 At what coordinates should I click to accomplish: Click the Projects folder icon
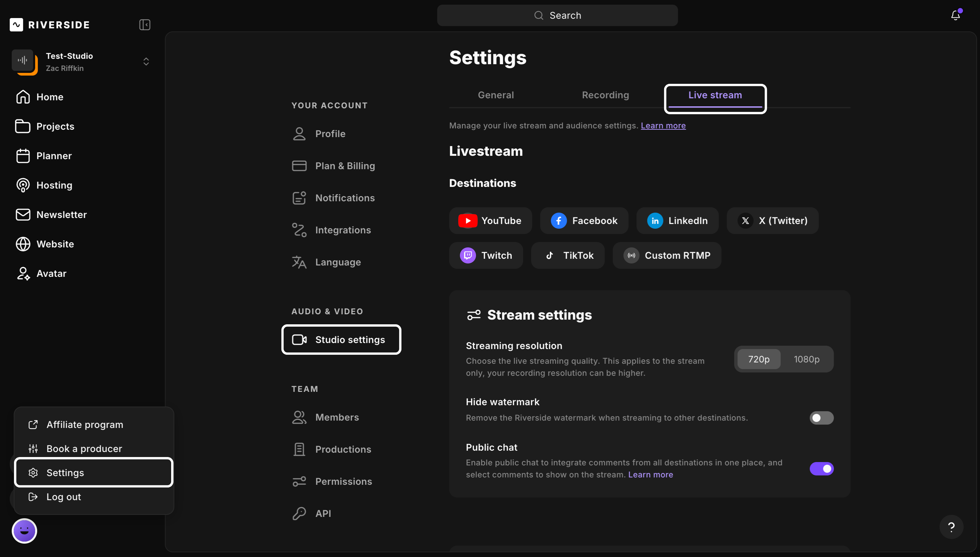click(x=23, y=126)
